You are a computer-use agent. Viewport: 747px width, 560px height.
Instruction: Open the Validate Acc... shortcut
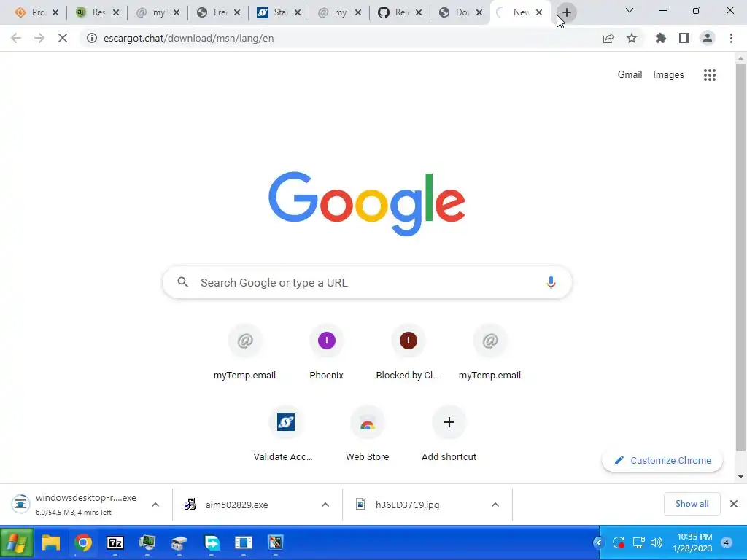[285, 434]
